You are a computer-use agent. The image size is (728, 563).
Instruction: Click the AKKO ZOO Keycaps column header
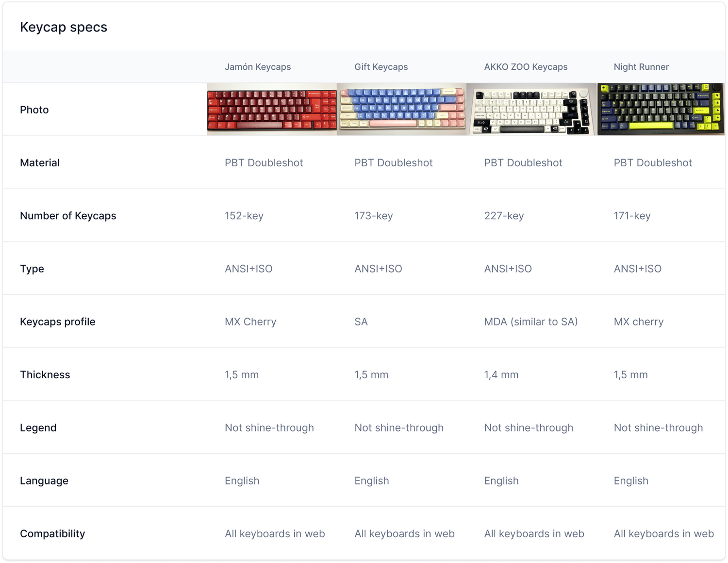526,67
